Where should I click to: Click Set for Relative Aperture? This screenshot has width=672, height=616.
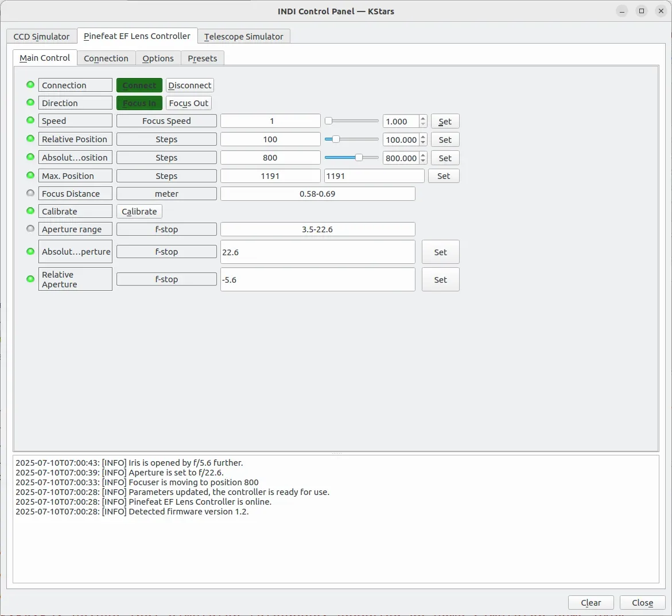(441, 280)
